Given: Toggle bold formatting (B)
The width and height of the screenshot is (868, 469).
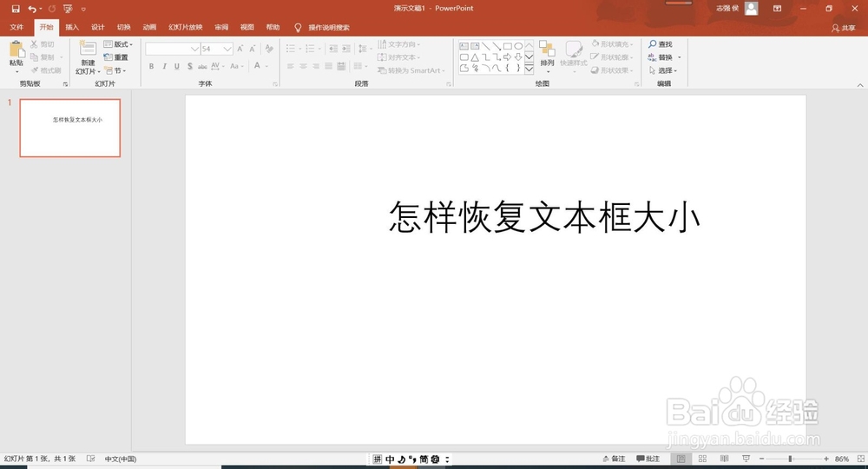Looking at the screenshot, I should click(151, 66).
